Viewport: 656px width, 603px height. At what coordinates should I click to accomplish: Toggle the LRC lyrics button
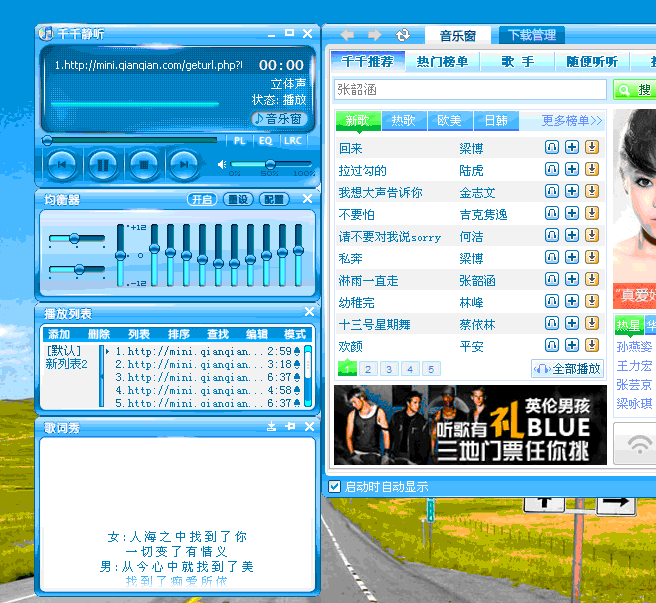pyautogui.click(x=292, y=141)
